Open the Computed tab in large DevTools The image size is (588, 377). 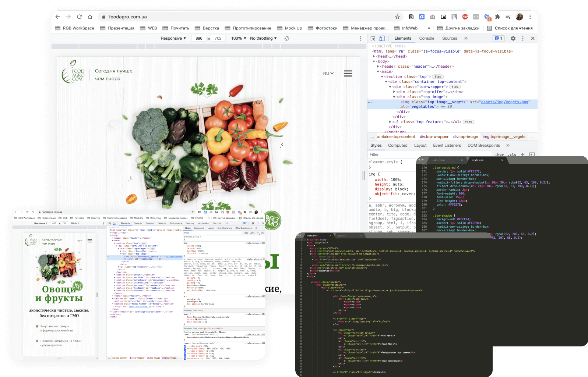coord(398,145)
